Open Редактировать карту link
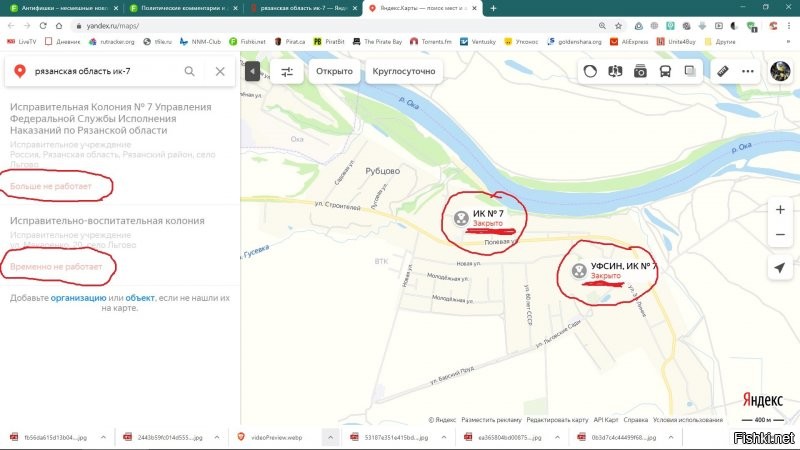Viewport: 800px width, 450px height. (x=557, y=420)
